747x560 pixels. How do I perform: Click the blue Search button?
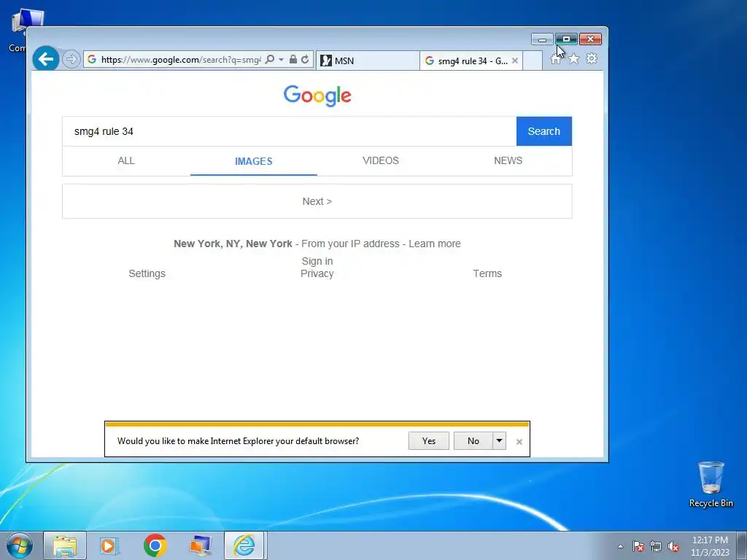click(x=543, y=131)
